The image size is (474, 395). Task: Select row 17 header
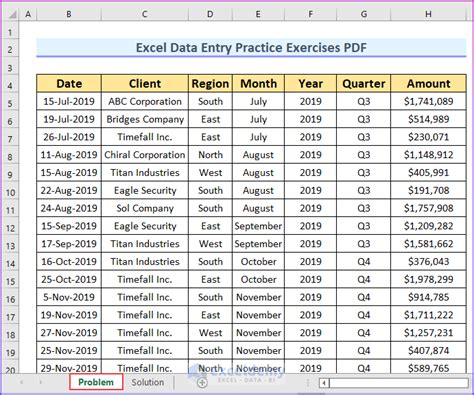(10, 316)
